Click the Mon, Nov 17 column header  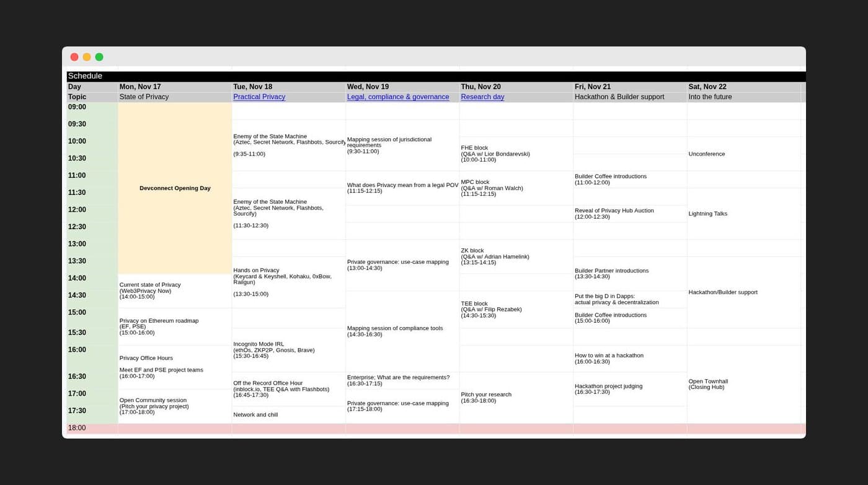pyautogui.click(x=140, y=87)
